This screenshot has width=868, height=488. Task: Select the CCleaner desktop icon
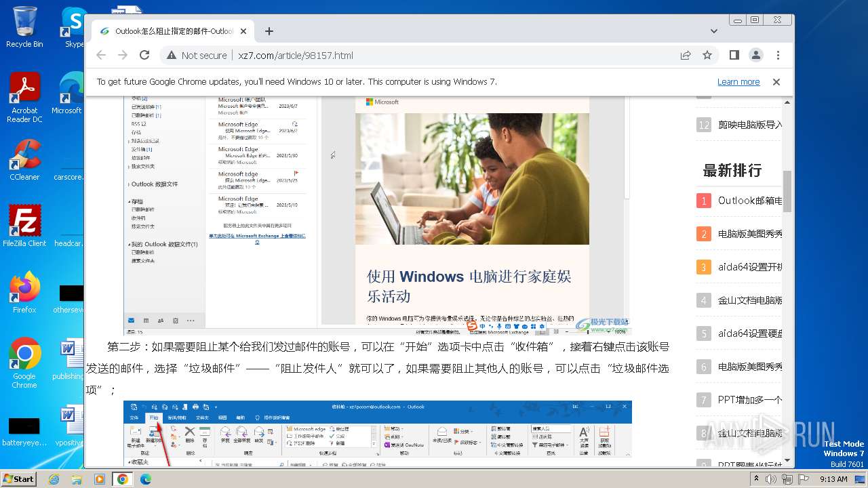[x=24, y=160]
